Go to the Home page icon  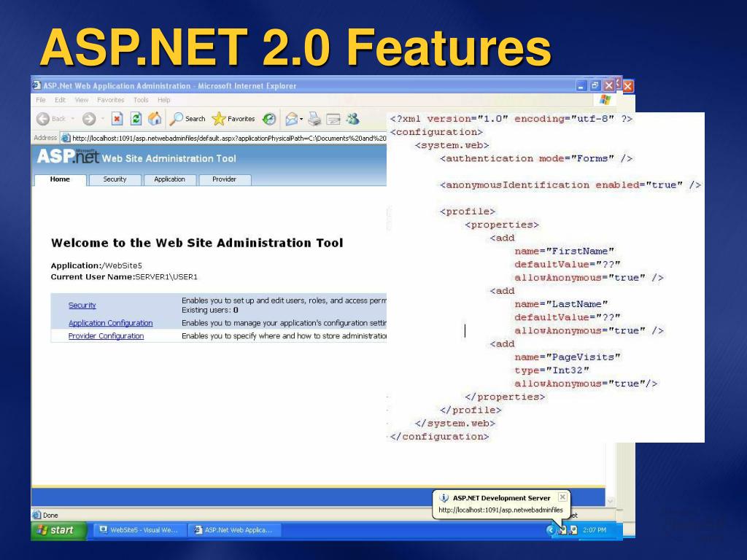155,119
